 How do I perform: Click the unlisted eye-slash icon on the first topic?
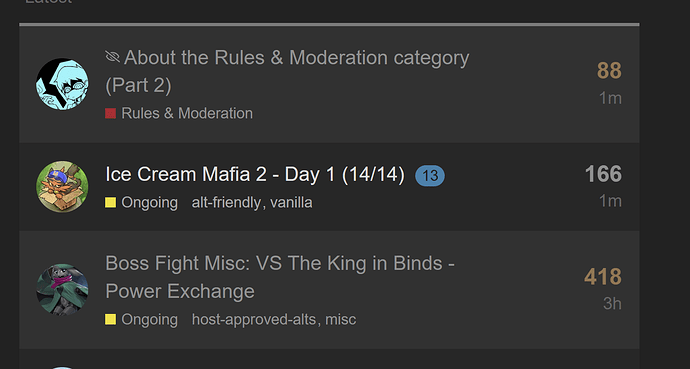113,57
